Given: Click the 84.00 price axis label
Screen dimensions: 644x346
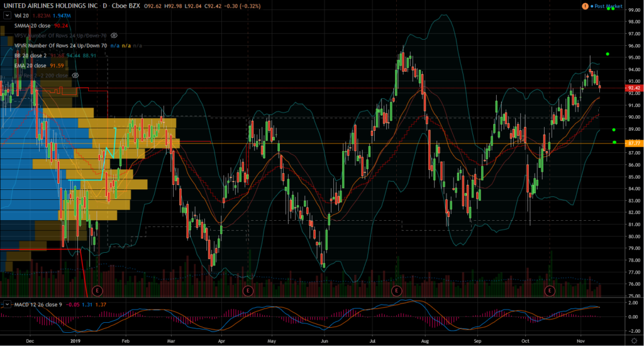Looking at the screenshot, I should (x=634, y=189).
